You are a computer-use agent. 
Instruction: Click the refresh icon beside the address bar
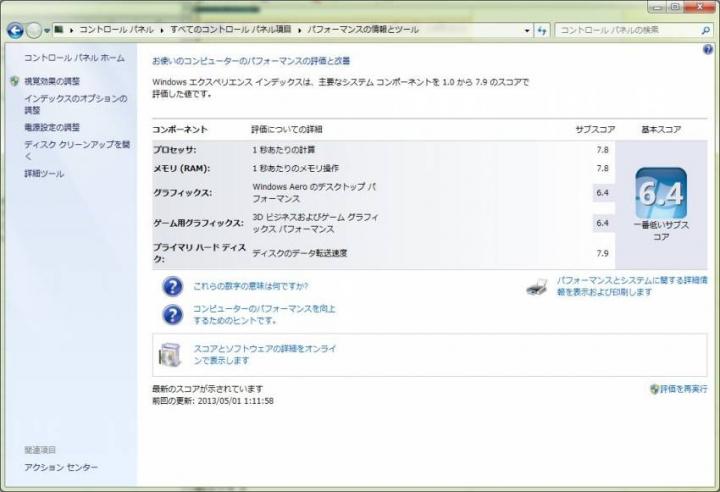542,30
